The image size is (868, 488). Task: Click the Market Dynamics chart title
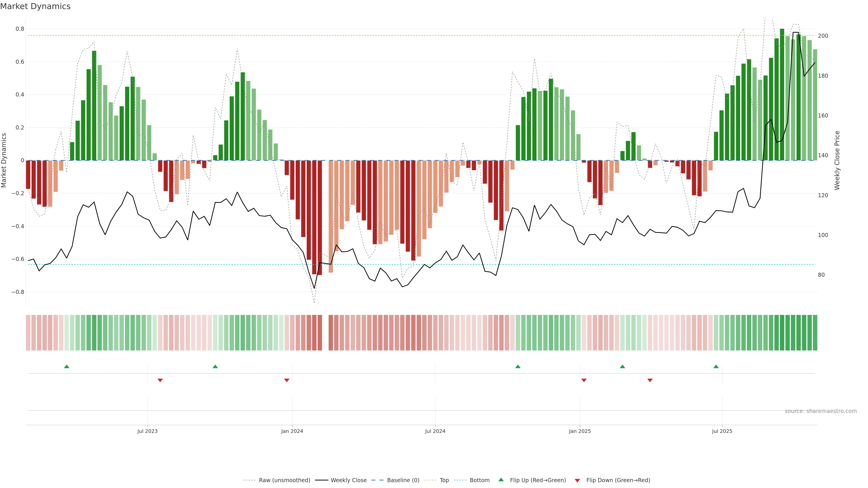35,6
